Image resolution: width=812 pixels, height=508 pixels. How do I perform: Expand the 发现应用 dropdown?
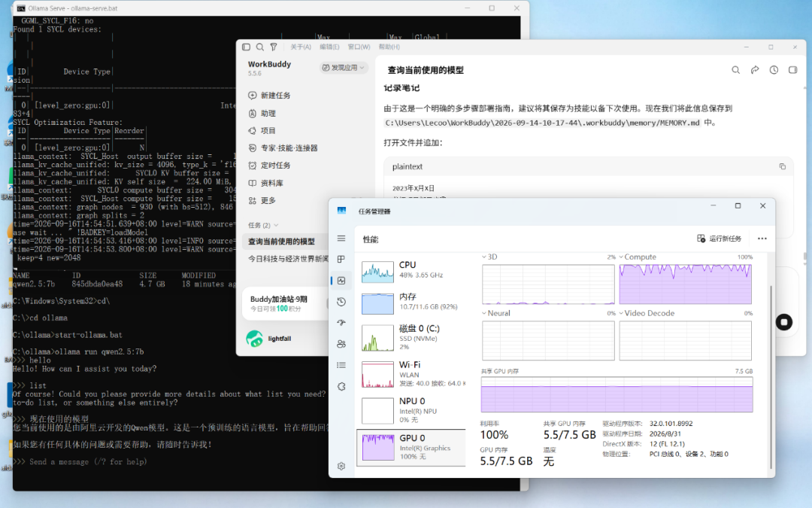coord(344,68)
